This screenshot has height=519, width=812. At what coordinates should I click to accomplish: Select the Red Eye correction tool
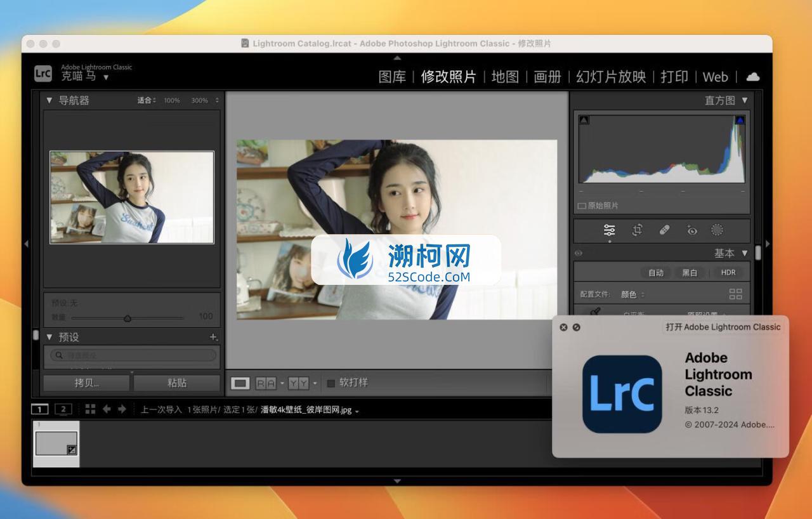point(692,230)
